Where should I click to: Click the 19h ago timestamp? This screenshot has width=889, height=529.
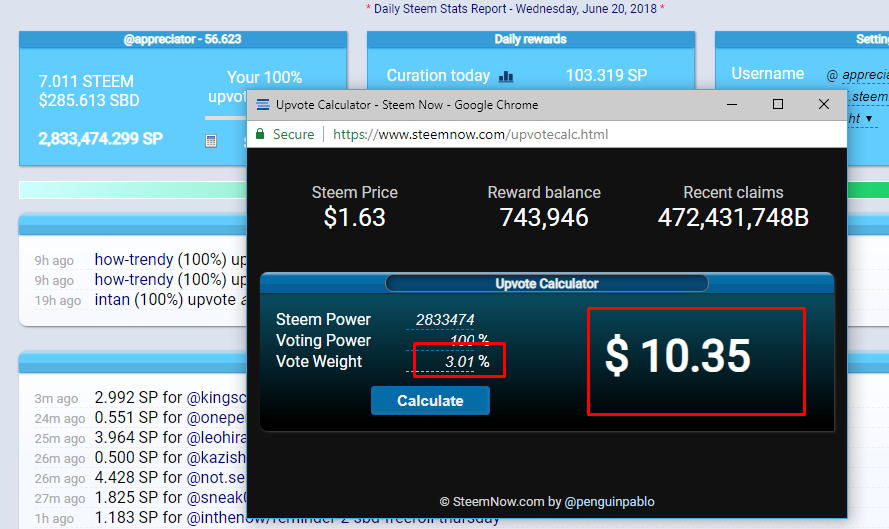[58, 301]
